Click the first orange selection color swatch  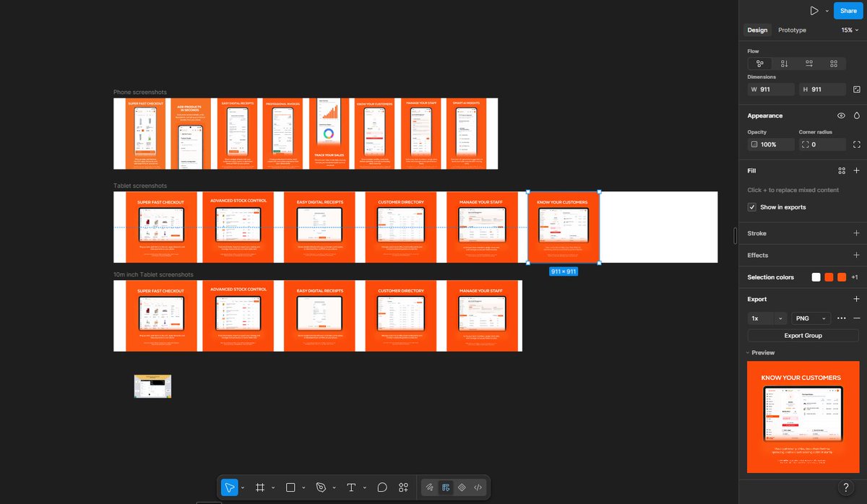(829, 277)
